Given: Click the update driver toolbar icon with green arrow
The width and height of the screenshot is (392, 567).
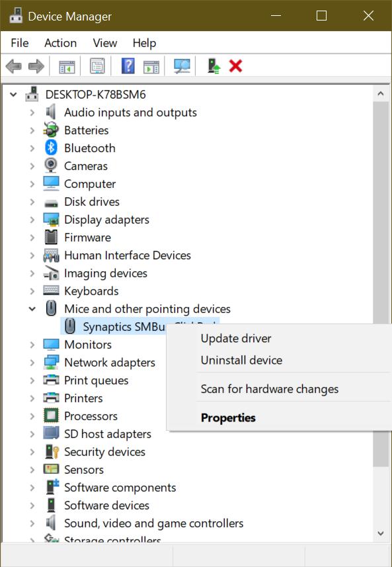Looking at the screenshot, I should coord(214,66).
